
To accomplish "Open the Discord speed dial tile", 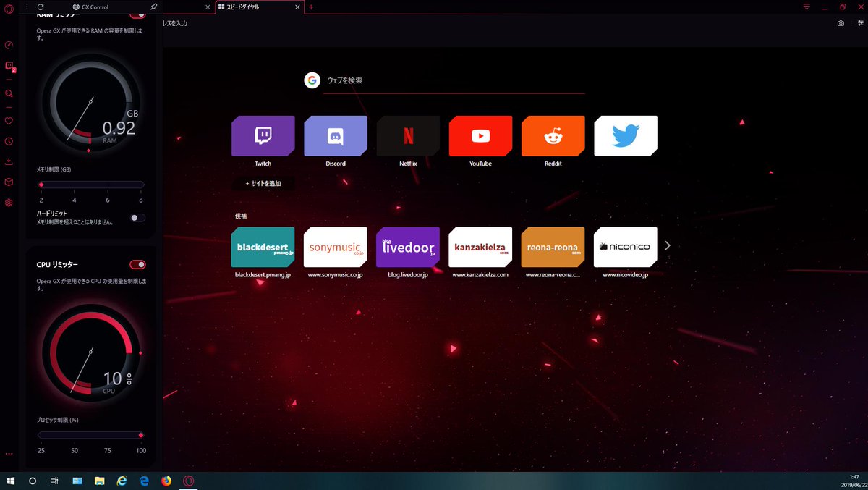I will click(x=336, y=136).
